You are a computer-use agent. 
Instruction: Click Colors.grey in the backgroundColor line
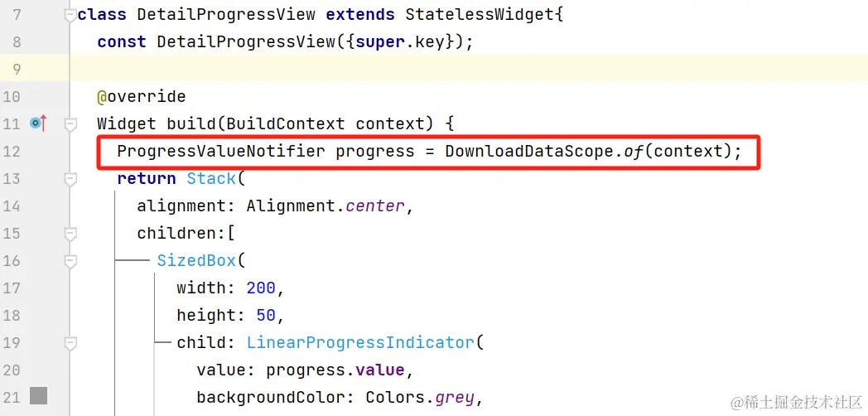[420, 397]
